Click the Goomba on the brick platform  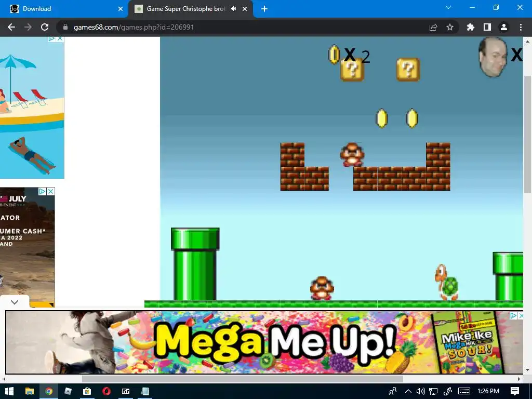click(352, 155)
